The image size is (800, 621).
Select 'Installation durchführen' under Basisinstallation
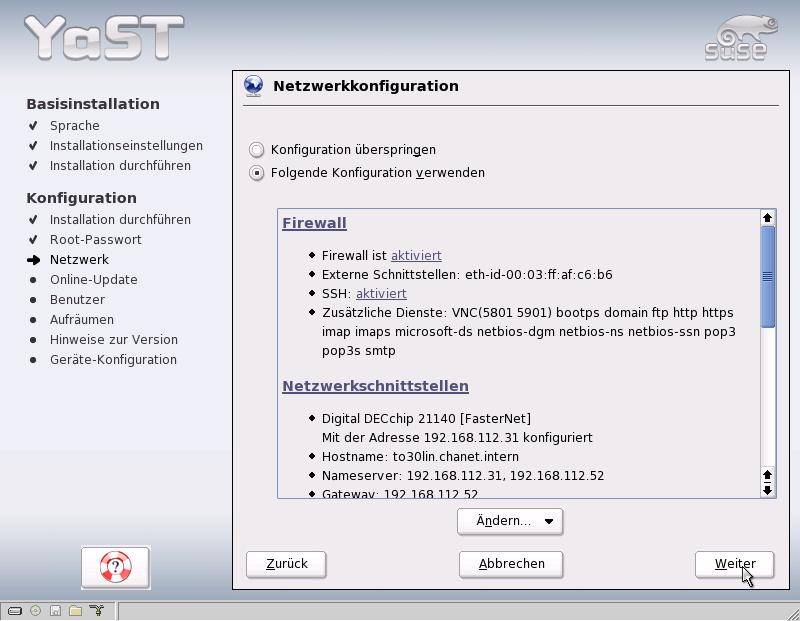pos(120,166)
